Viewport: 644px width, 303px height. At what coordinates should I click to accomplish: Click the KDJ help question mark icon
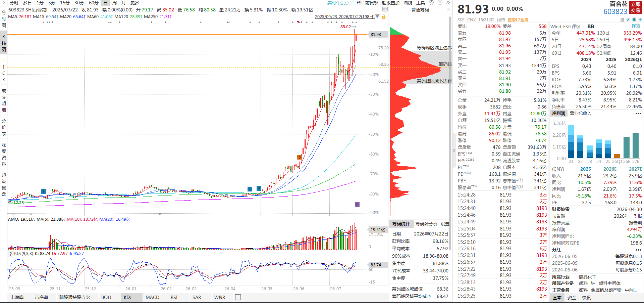pyautogui.click(x=11, y=254)
